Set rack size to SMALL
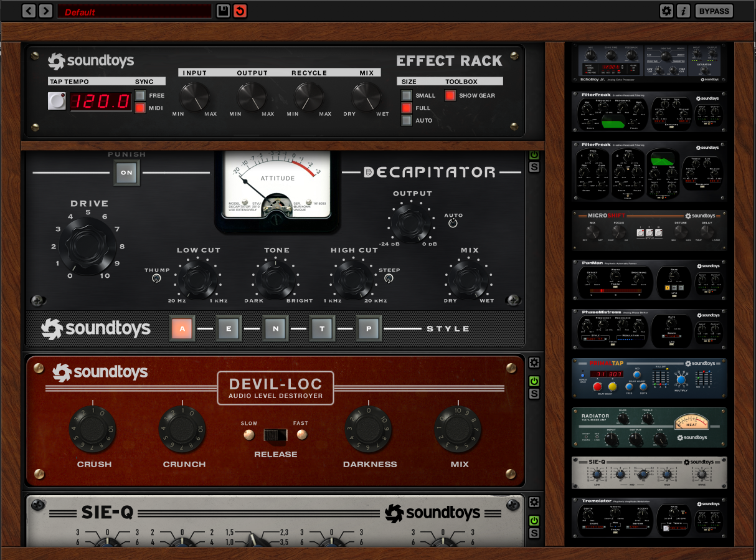The image size is (756, 560). 407,95
